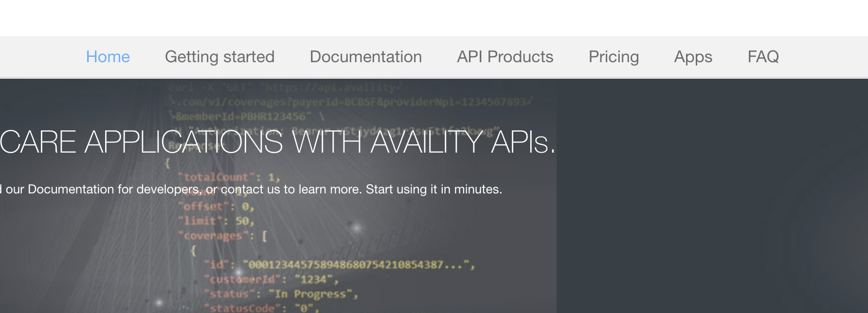Image resolution: width=868 pixels, height=313 pixels.
Task: Click the memberId=PBHR123456 curl line
Action: tap(247, 117)
